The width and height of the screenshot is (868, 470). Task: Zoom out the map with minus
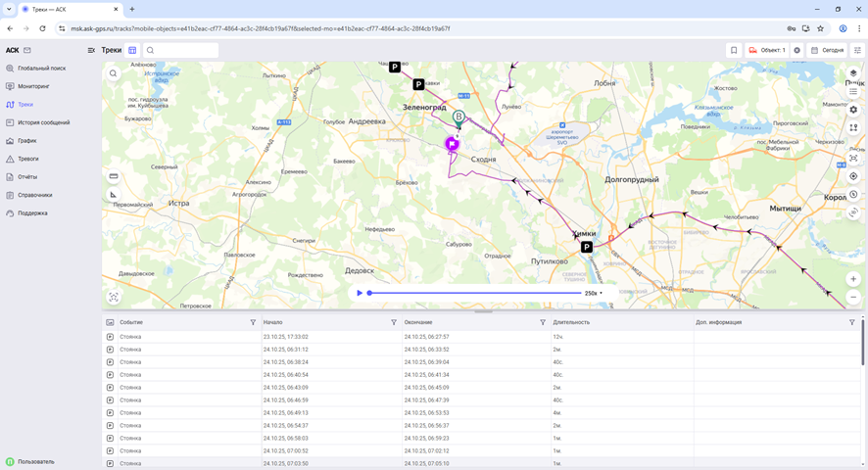click(853, 297)
